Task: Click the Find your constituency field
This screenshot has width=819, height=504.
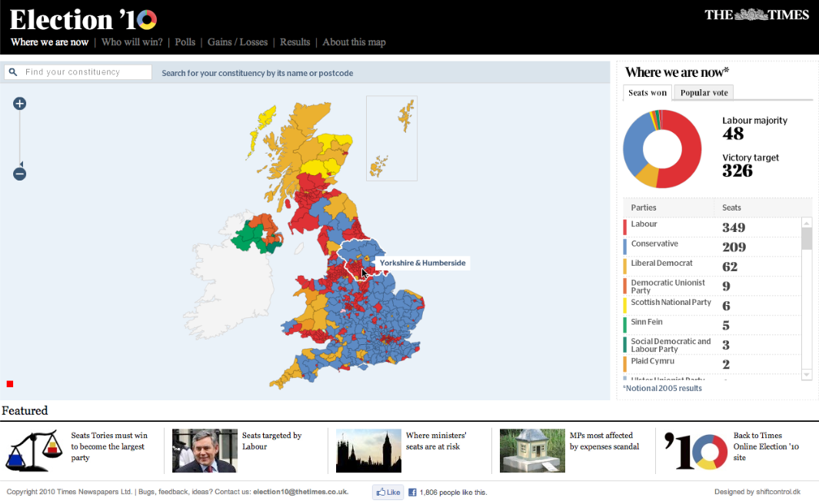Action: coord(78,72)
